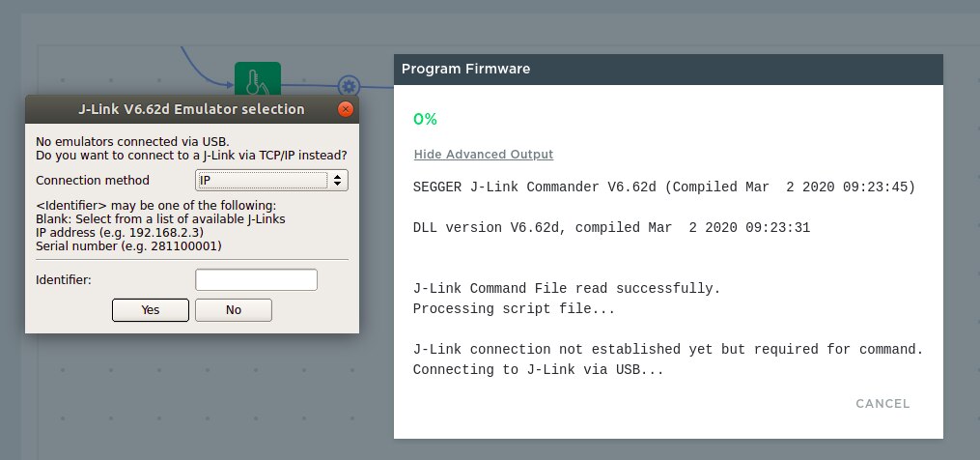
Task: Click the gear icon on the connection wire
Action: [x=349, y=86]
